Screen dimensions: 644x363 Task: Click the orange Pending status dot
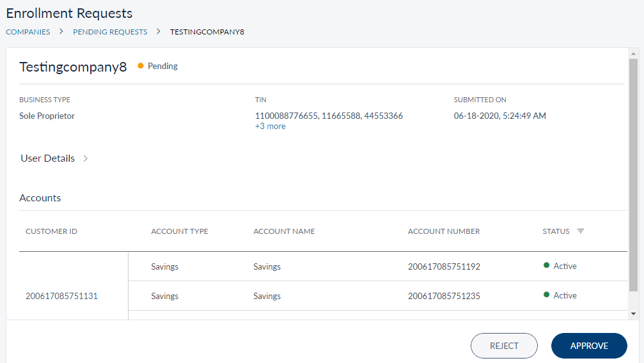click(x=141, y=66)
